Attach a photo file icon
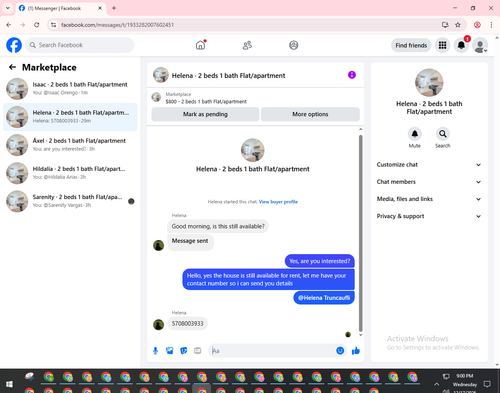Screen dimensions: 500x393 (170, 351)
